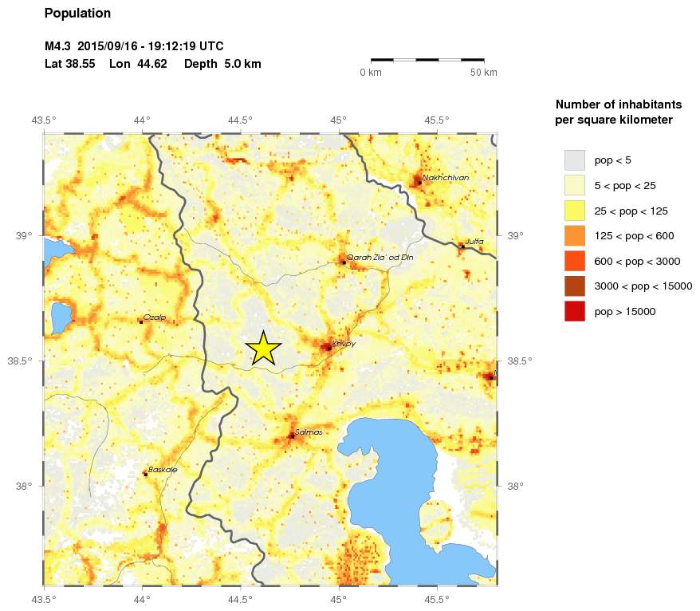Viewport: 700px width, 611px height.
Task: Click the Salmas city label
Action: tap(309, 432)
